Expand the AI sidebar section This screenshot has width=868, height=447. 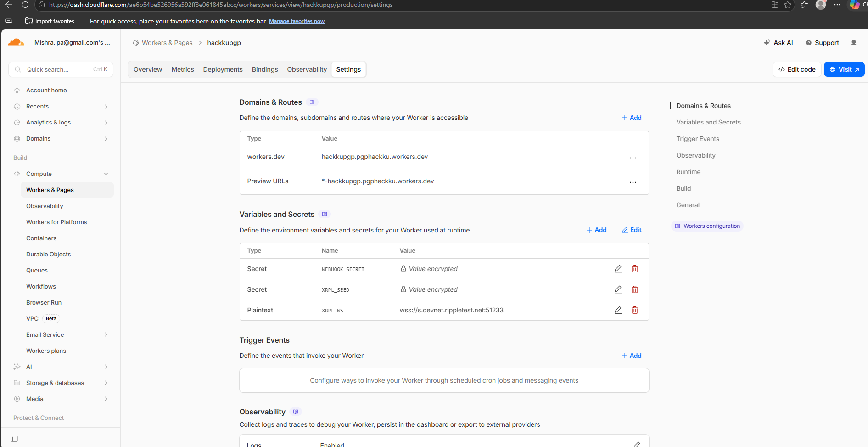pyautogui.click(x=106, y=367)
